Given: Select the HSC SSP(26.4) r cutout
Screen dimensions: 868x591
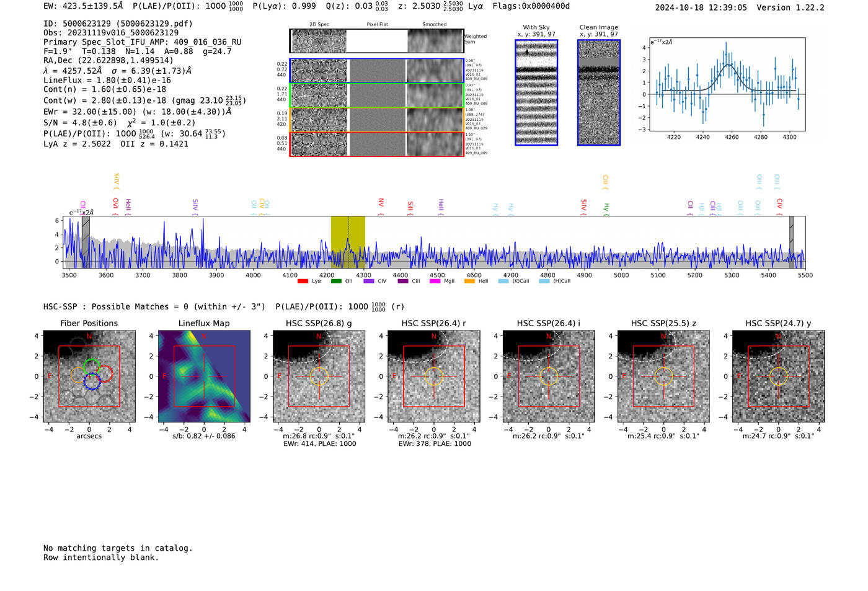Looking at the screenshot, I should click(433, 376).
